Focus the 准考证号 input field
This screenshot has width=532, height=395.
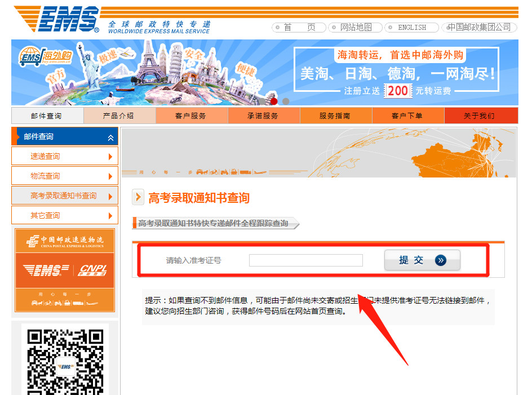coord(305,260)
